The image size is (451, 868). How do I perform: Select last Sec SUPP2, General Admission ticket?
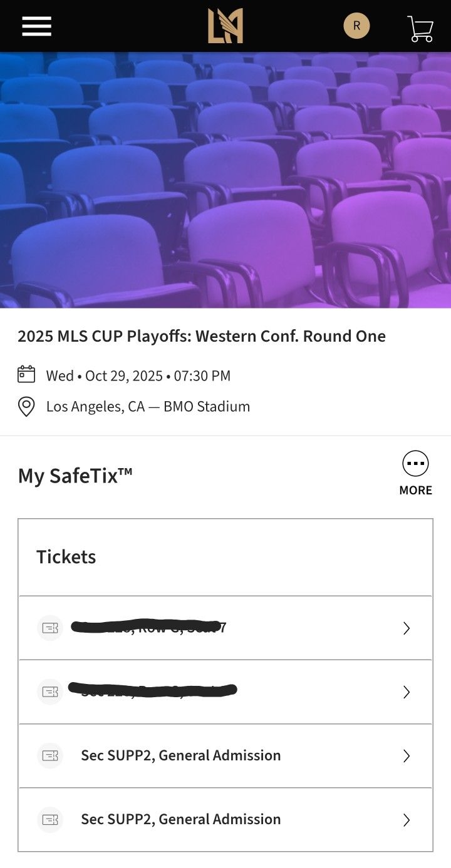[180, 819]
